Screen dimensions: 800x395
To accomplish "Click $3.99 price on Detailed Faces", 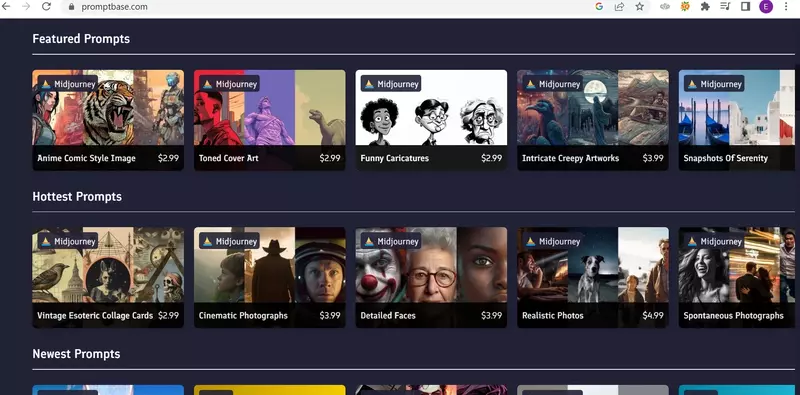I will pos(491,315).
